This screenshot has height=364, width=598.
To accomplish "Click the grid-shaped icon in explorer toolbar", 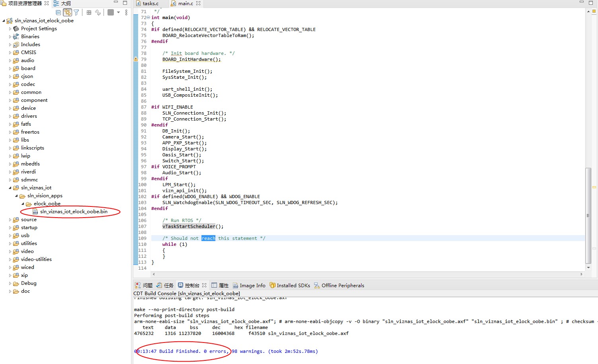I will (89, 12).
